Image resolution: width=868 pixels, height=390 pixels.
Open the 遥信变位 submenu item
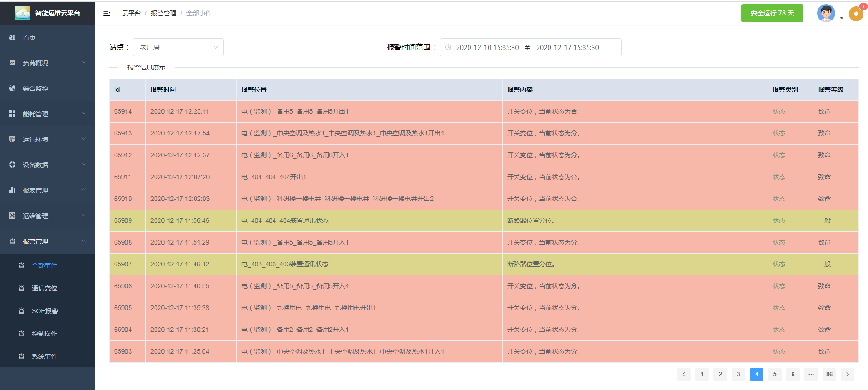pyautogui.click(x=45, y=288)
